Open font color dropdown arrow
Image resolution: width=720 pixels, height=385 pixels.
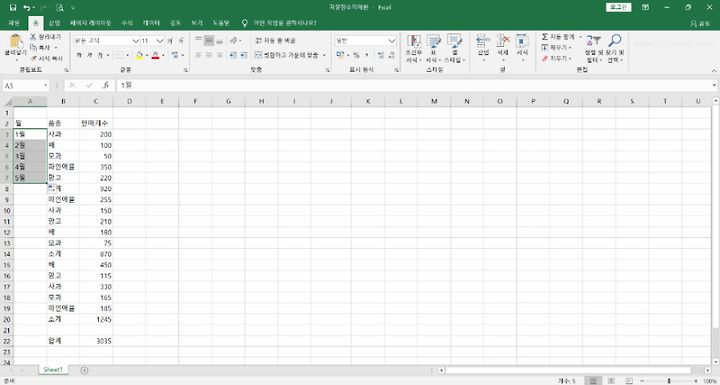163,55
